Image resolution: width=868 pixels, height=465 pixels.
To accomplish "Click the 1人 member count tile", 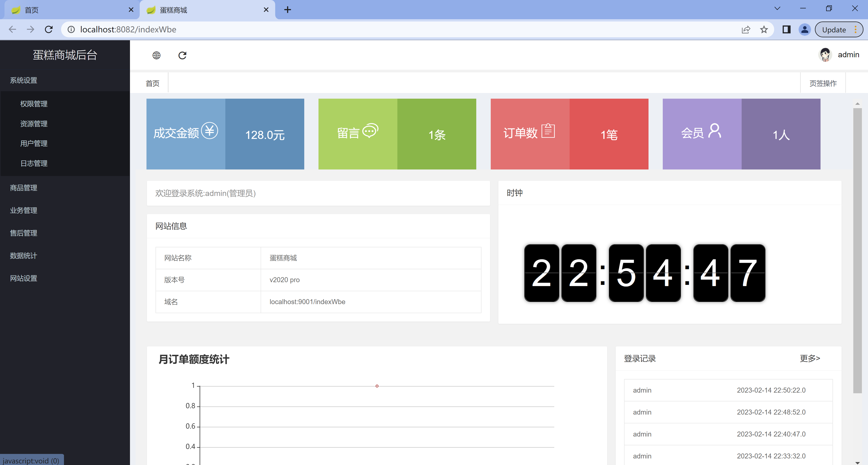I will point(781,134).
